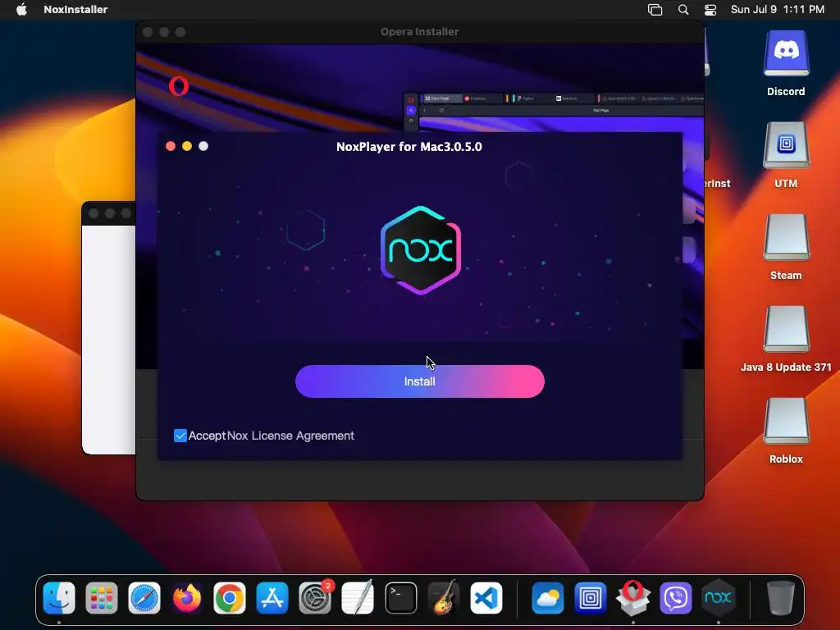Launch Firefox from the Dock

(x=187, y=598)
